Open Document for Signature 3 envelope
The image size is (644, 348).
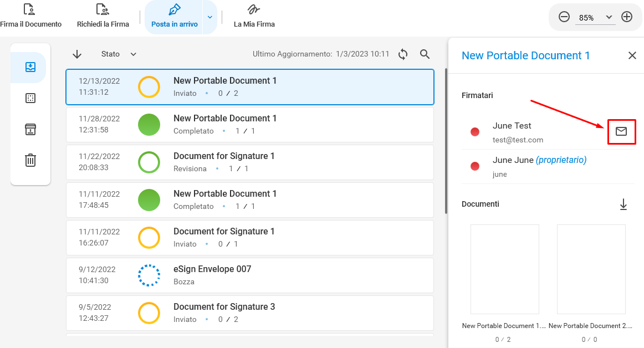(250, 313)
